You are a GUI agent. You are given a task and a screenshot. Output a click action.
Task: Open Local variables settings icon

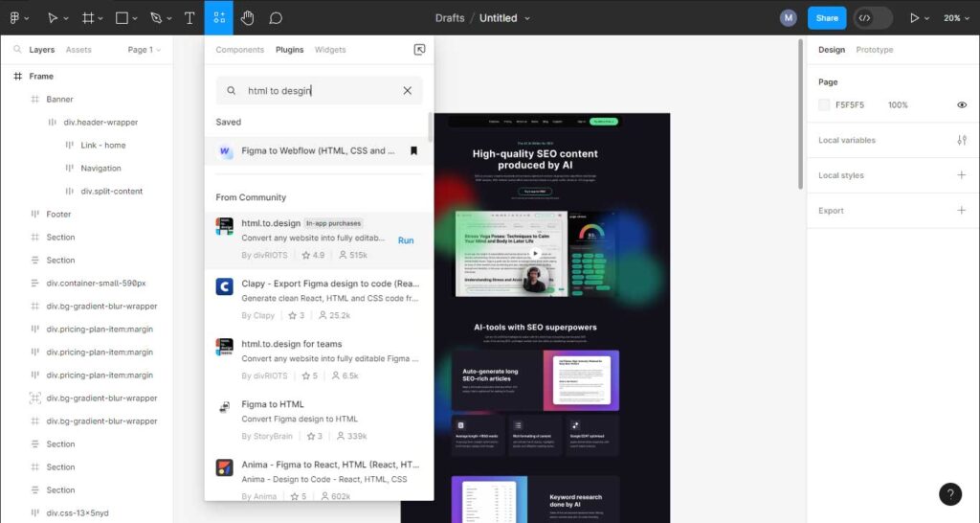961,140
